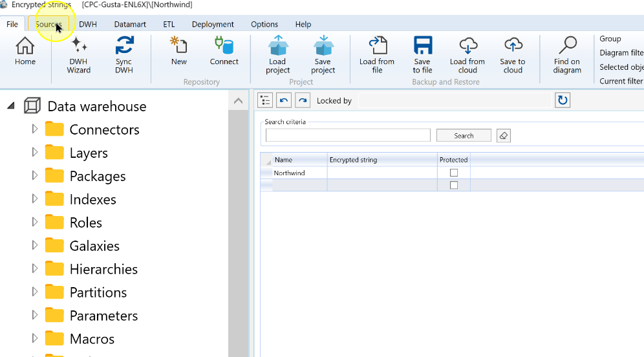Select the Hierarchies tree item
Image resolution: width=644 pixels, height=357 pixels.
[103, 269]
